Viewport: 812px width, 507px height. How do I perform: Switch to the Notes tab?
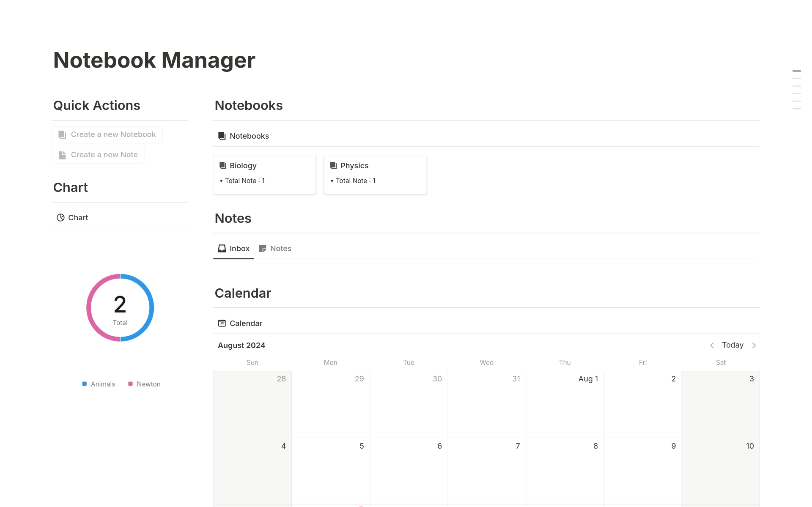coord(275,248)
